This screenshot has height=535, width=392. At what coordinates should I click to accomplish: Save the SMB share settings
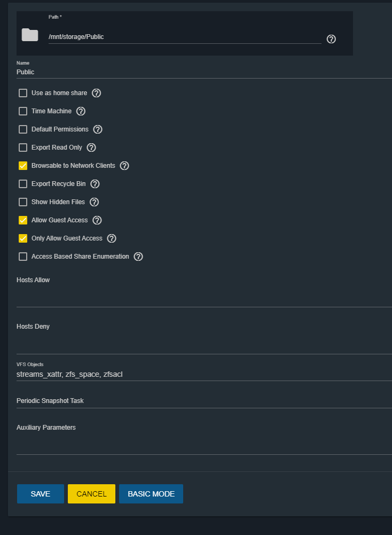41,494
